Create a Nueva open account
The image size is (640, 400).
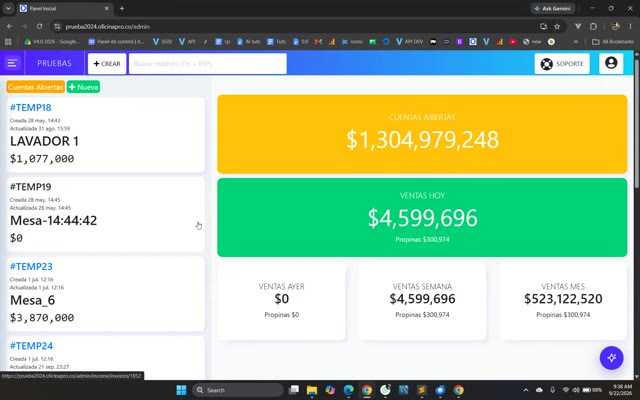[x=83, y=87]
